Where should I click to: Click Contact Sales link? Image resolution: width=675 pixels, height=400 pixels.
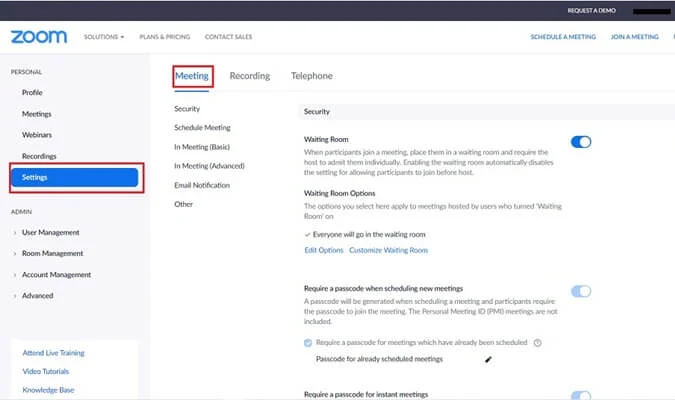tap(229, 37)
